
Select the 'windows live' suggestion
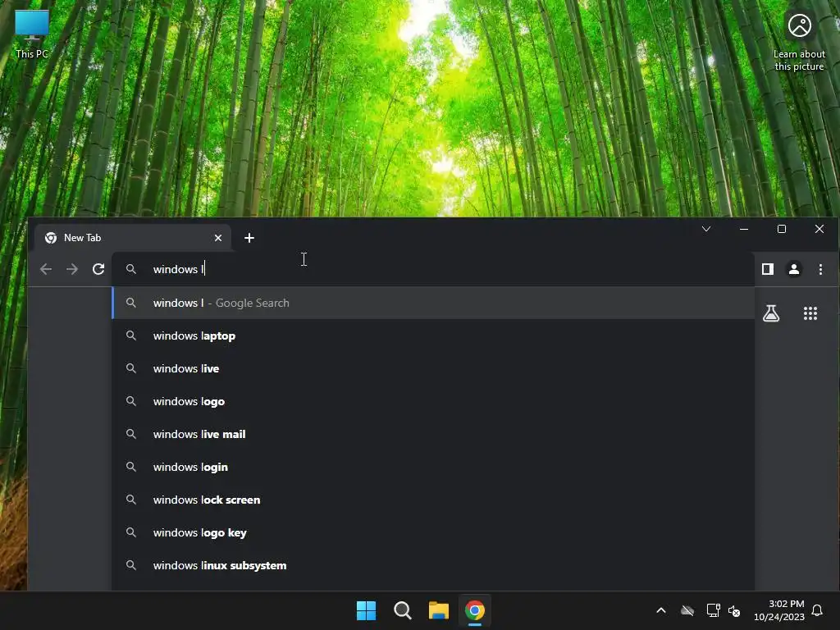(x=433, y=368)
